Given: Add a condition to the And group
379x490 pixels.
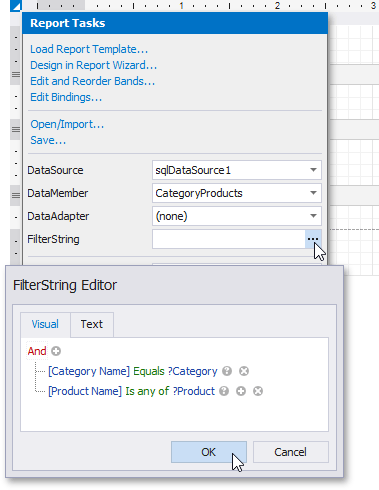Looking at the screenshot, I should [56, 351].
